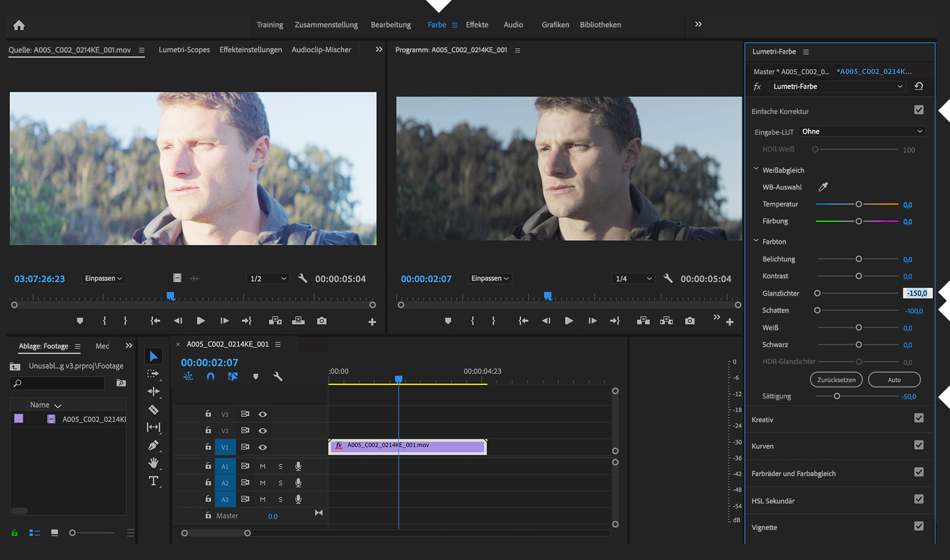Select the Razor tool
Viewport: 950px width, 560px height.
pos(153,410)
